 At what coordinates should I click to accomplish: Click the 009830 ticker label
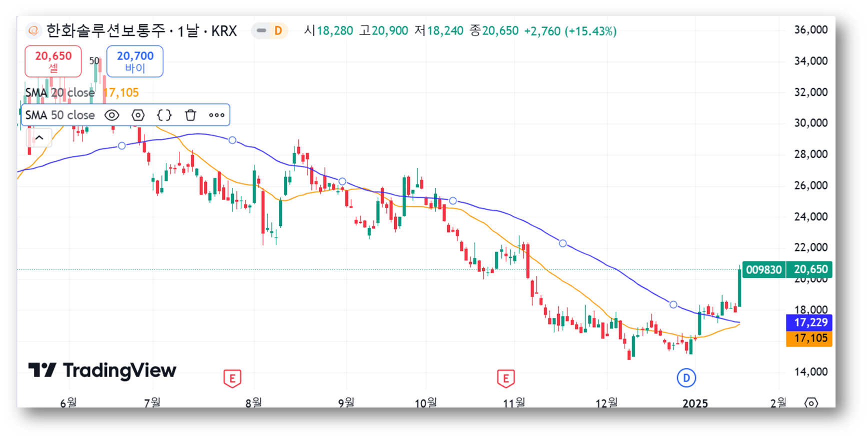[764, 269]
